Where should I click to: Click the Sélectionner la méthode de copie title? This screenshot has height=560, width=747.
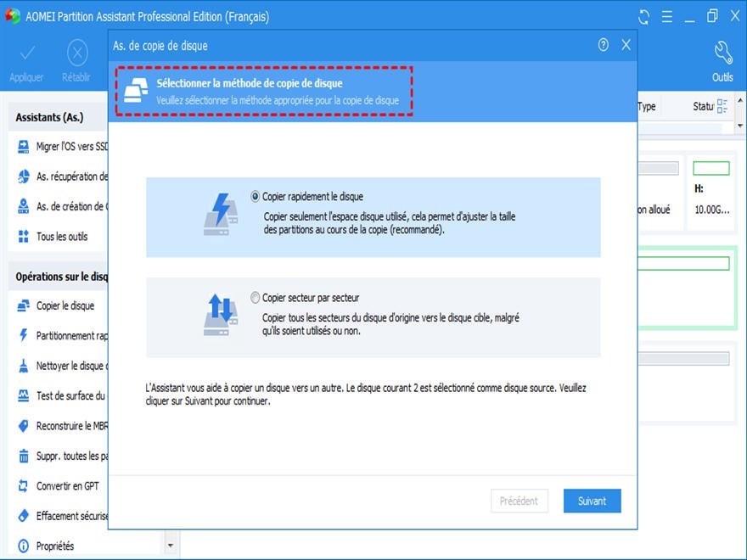(x=250, y=83)
